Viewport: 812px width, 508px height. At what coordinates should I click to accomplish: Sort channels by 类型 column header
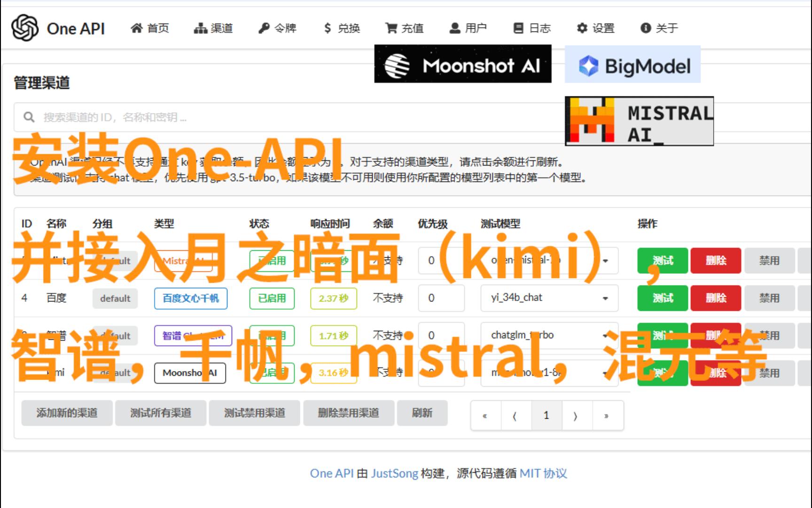[164, 223]
